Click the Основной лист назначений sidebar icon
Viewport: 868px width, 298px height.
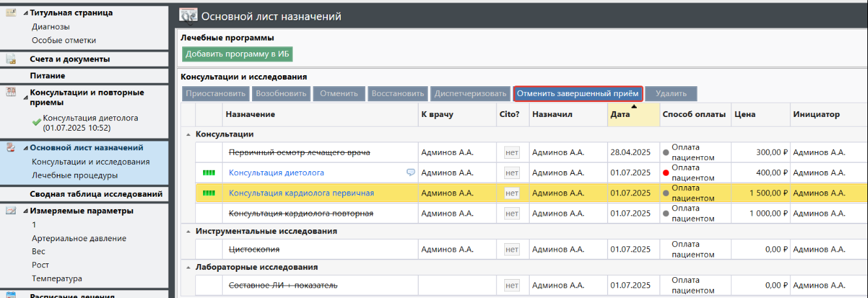[11, 148]
